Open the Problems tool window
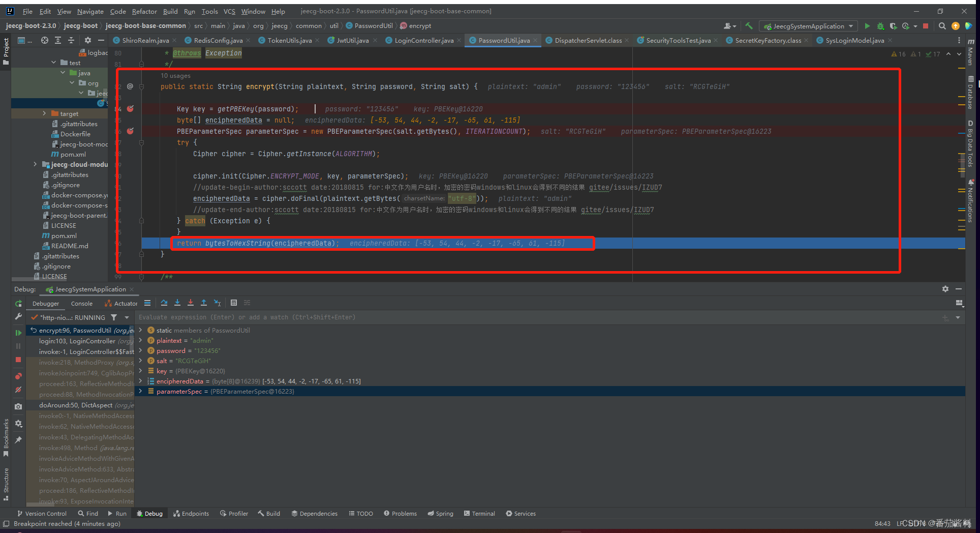Screen dimensions: 980x533 pos(400,514)
